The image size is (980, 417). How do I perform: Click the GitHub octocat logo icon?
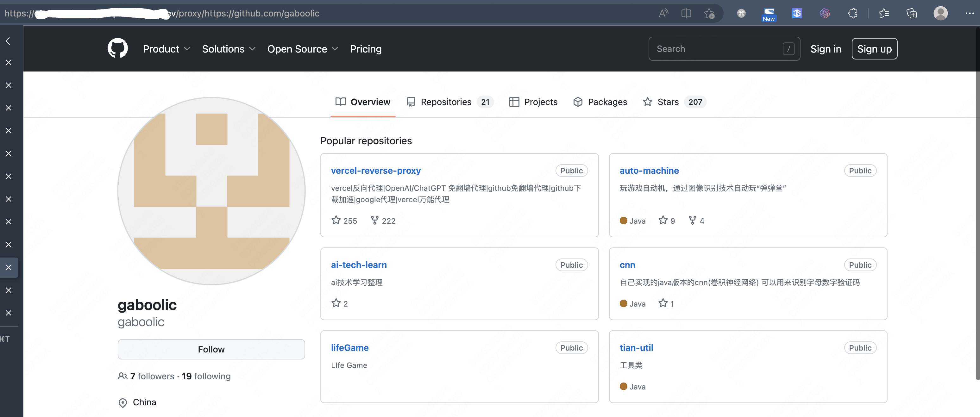(118, 49)
